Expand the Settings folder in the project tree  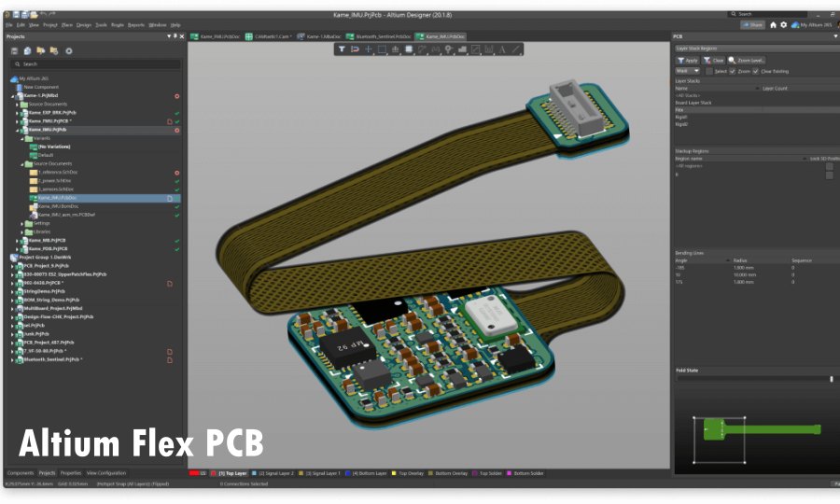[x=22, y=224]
